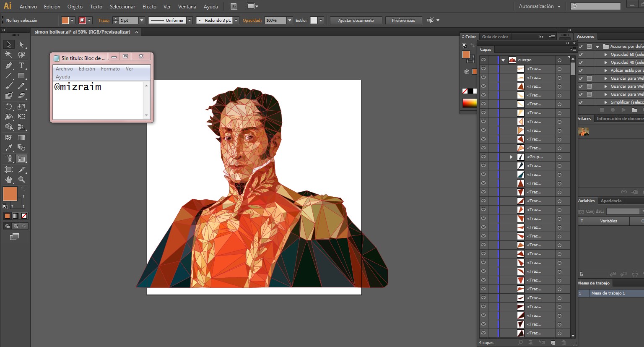644x347 pixels.
Task: Select the Symbol Sprayer tool
Action: 8,159
